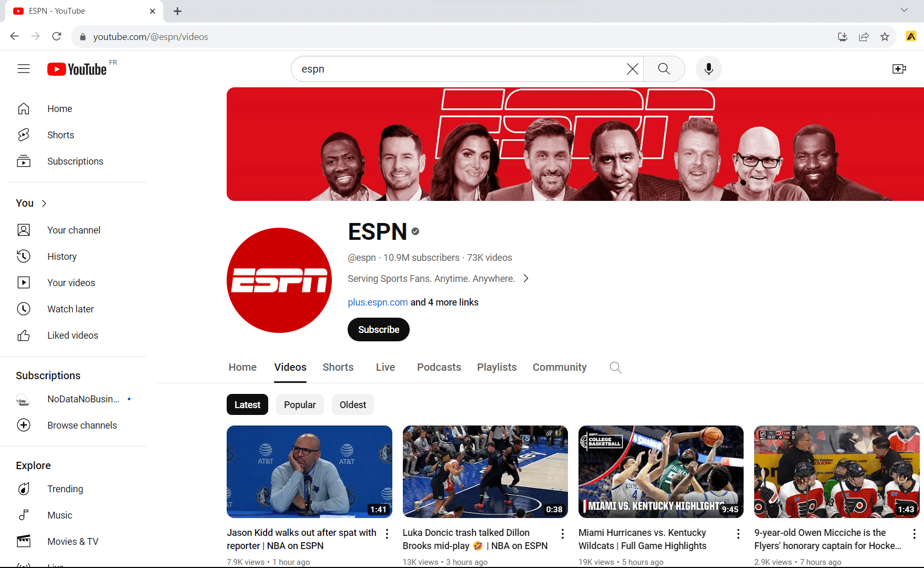Click the Create video camera icon

coord(899,69)
